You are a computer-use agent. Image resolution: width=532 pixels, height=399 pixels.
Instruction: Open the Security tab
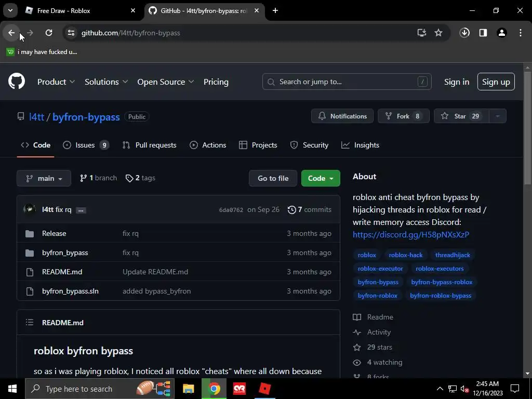310,145
